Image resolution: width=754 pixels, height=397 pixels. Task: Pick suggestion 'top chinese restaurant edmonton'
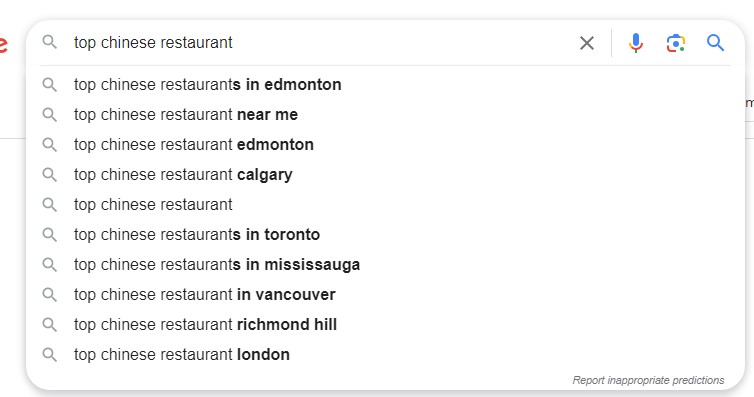(385, 145)
